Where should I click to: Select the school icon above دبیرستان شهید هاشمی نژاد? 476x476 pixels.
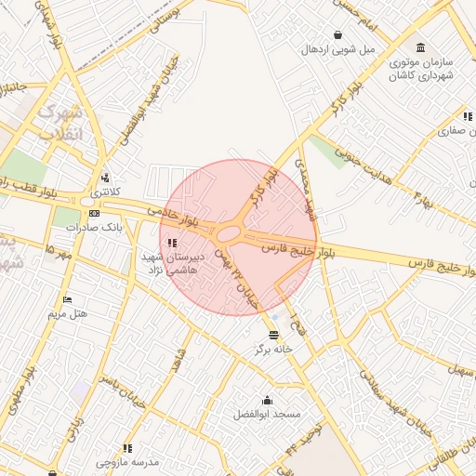coord(172,243)
